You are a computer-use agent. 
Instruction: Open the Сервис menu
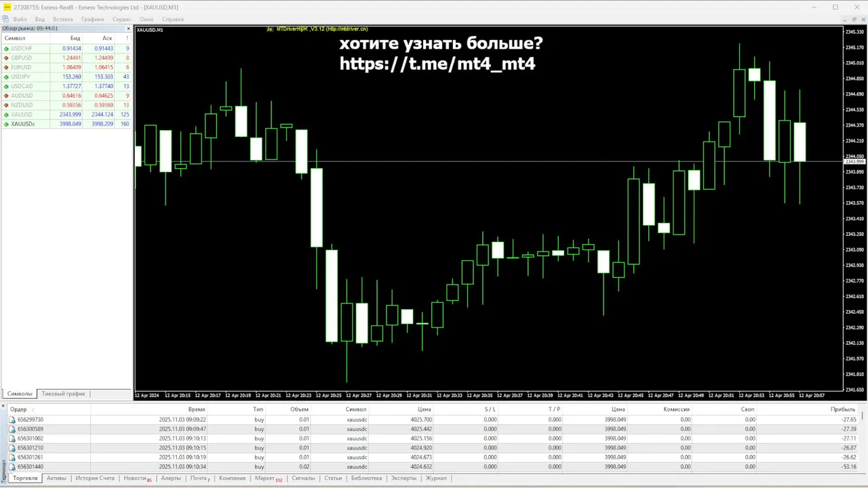[122, 20]
